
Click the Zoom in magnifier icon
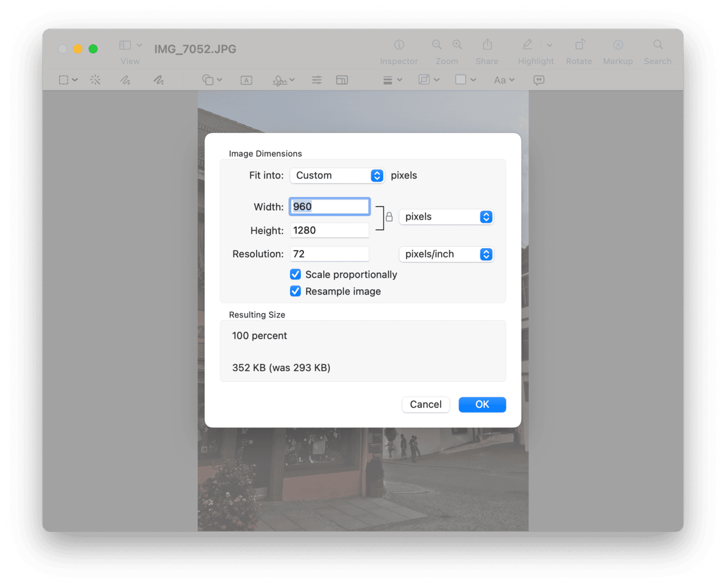coord(457,45)
